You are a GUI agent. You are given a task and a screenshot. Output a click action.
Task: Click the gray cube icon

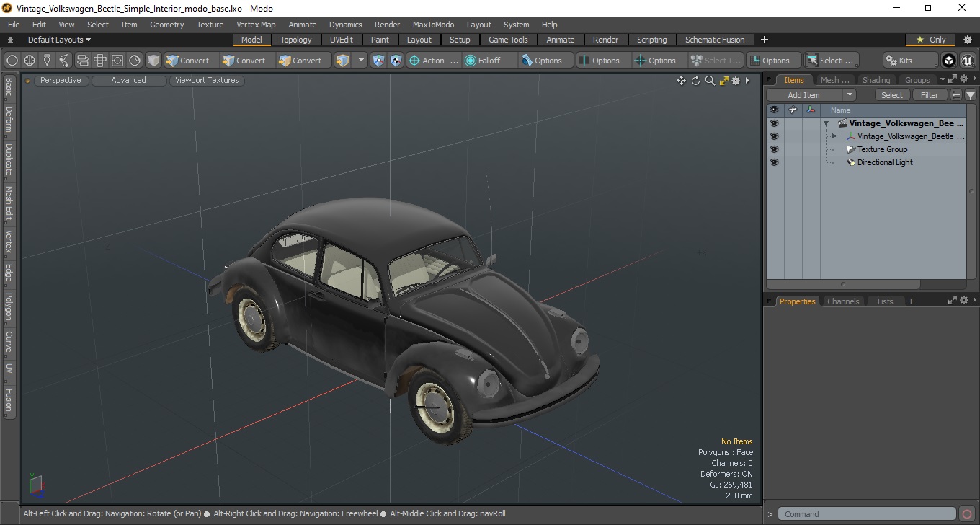153,61
